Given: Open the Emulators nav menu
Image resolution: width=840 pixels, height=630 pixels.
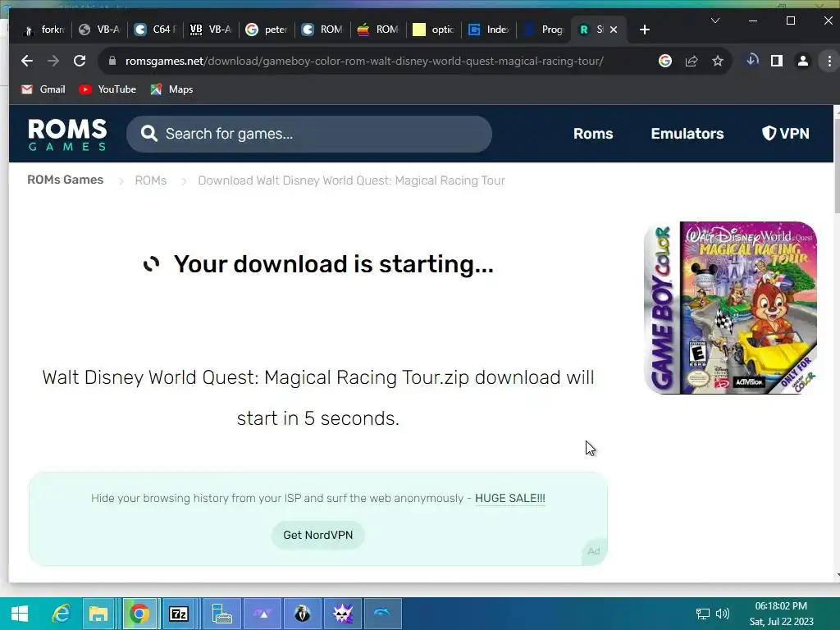Looking at the screenshot, I should click(687, 134).
